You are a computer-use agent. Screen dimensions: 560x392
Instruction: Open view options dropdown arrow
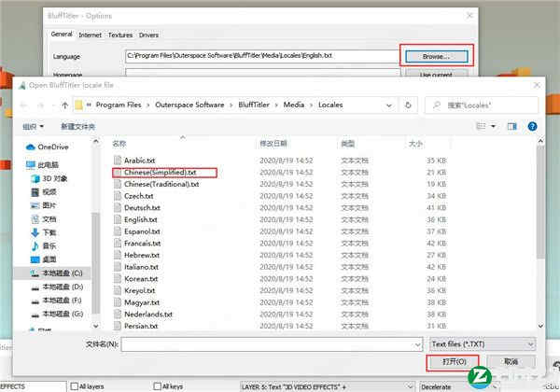493,126
